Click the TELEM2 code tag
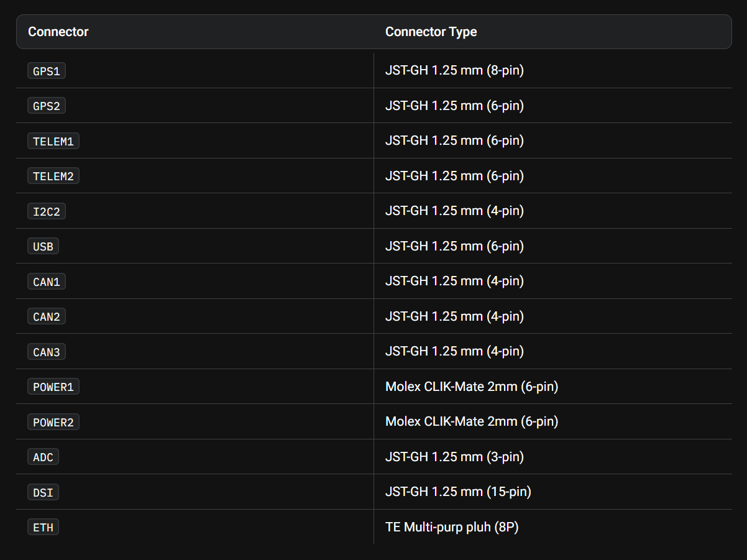747x560 pixels. tap(53, 177)
